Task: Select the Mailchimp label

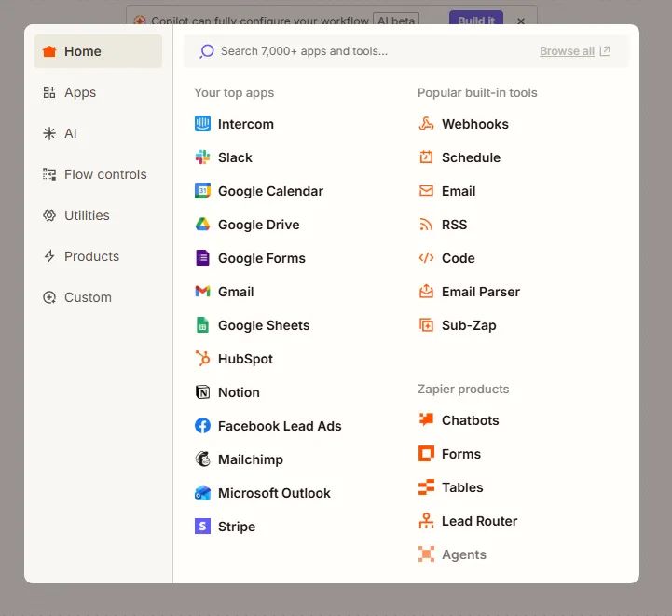Action: pyautogui.click(x=251, y=459)
